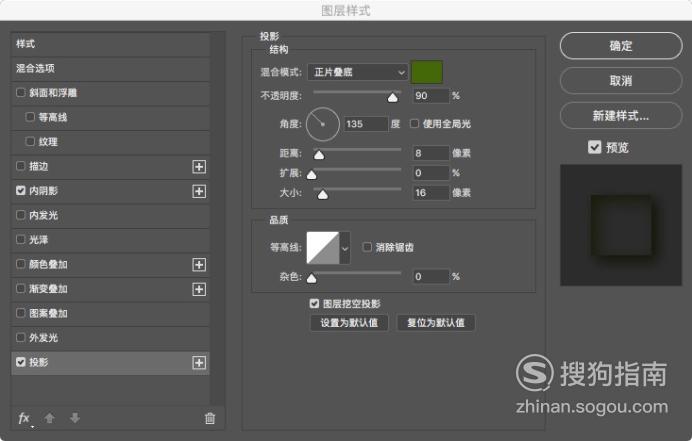Click the 杂色 slider handle

(312, 278)
